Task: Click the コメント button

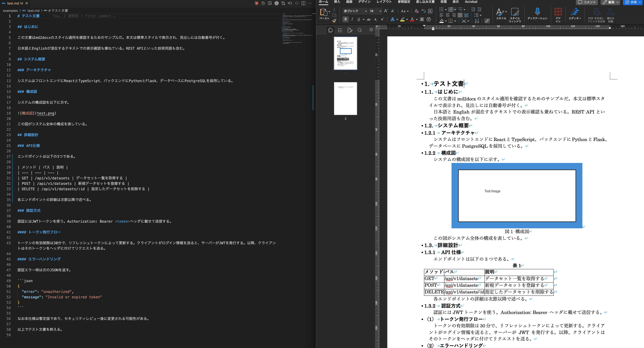Action: [587, 2]
